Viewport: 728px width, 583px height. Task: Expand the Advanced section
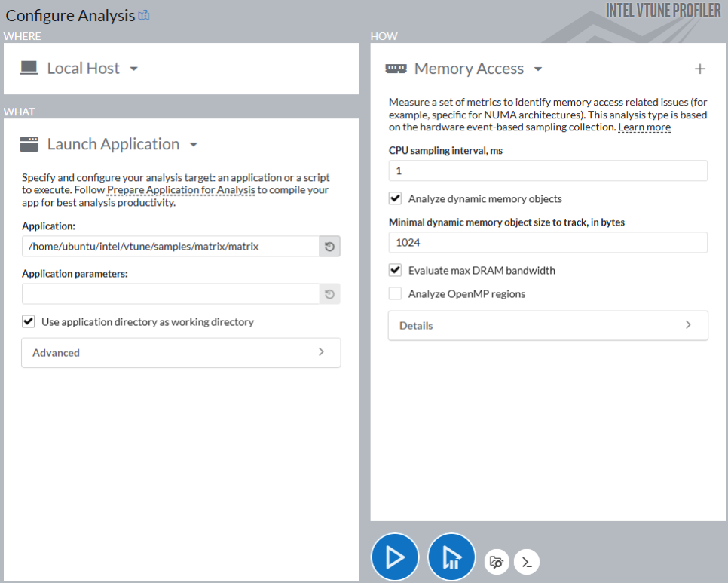click(x=181, y=352)
